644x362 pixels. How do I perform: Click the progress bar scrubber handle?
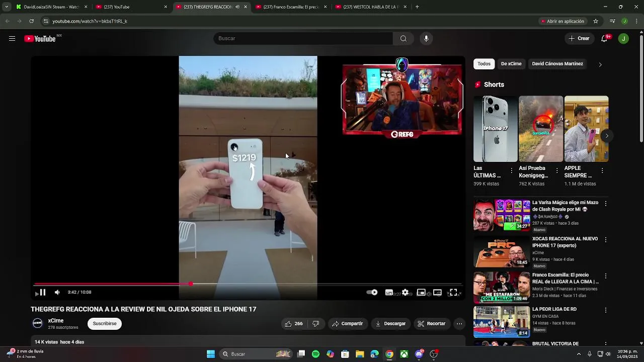tap(191, 284)
